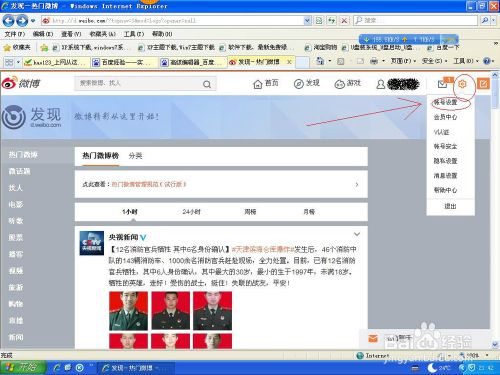This screenshot has width=500, height=375.
Task: Open the 电影 sidebar item
Action: click(x=16, y=204)
